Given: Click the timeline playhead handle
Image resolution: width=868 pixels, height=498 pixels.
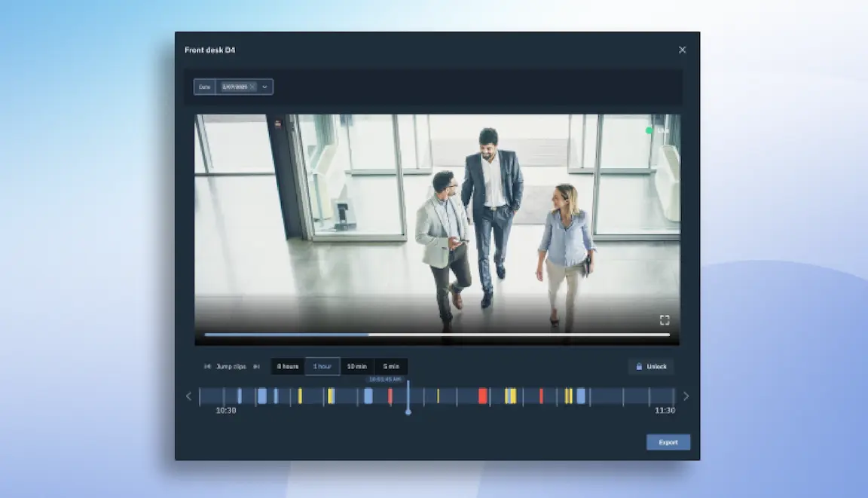Looking at the screenshot, I should click(408, 411).
